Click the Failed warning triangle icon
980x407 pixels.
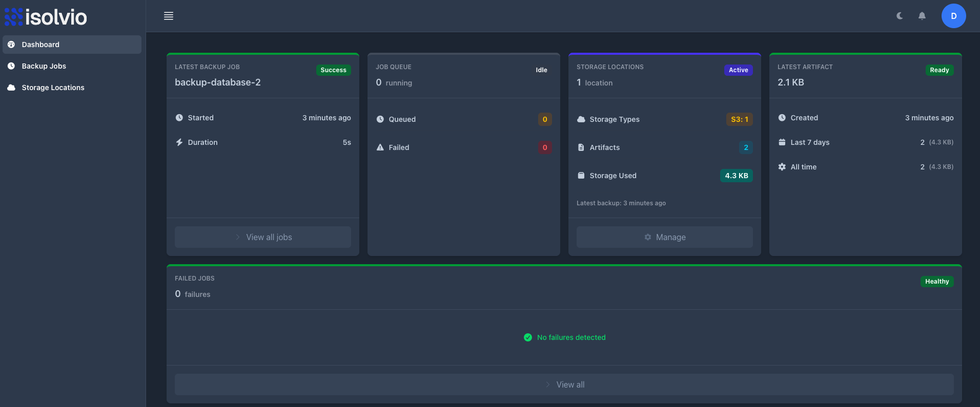click(380, 147)
